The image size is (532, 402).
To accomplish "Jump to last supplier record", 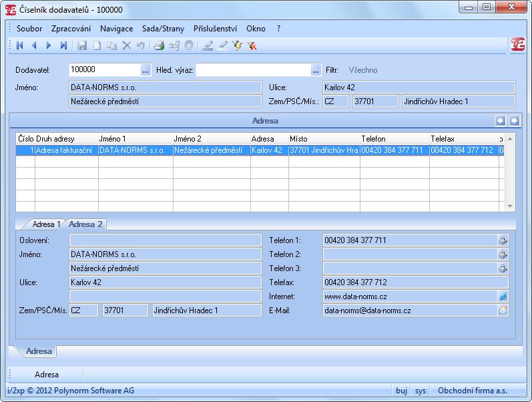I will [x=63, y=45].
